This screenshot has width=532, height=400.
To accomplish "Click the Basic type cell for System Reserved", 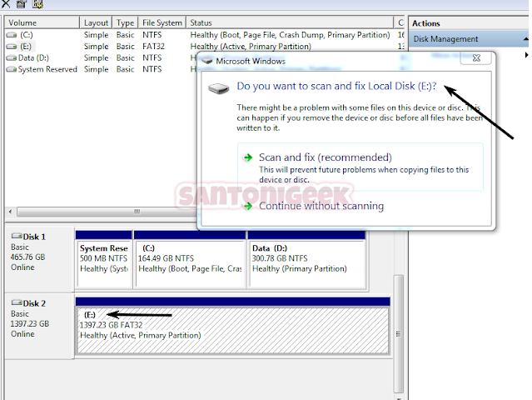I will 125,69.
